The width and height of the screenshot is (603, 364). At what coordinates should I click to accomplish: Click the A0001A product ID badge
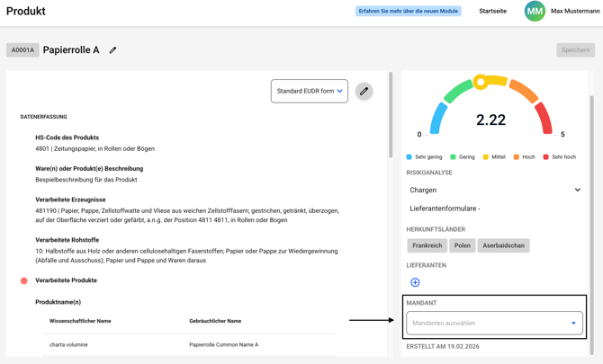click(x=22, y=50)
